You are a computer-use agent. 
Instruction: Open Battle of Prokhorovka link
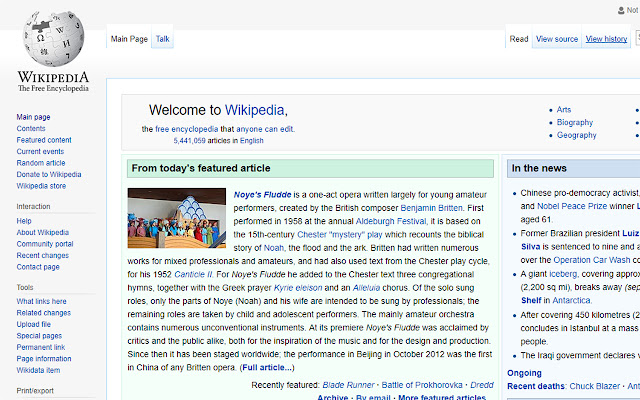coord(422,385)
